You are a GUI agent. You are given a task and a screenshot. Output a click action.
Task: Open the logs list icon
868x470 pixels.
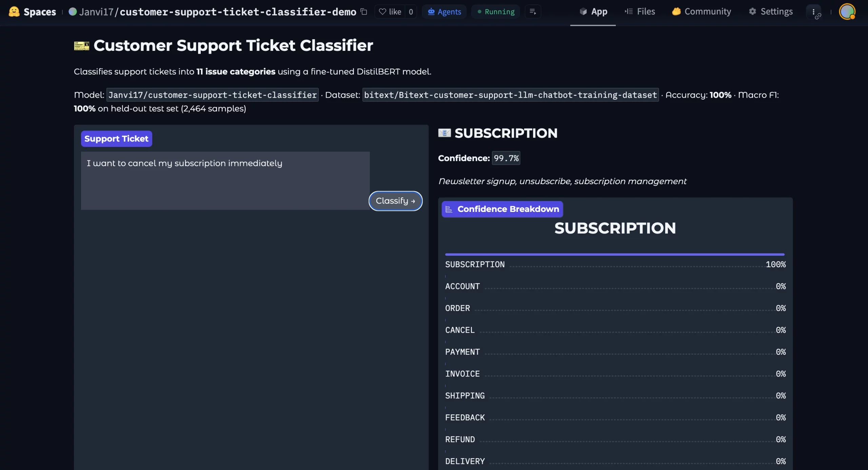pyautogui.click(x=533, y=12)
